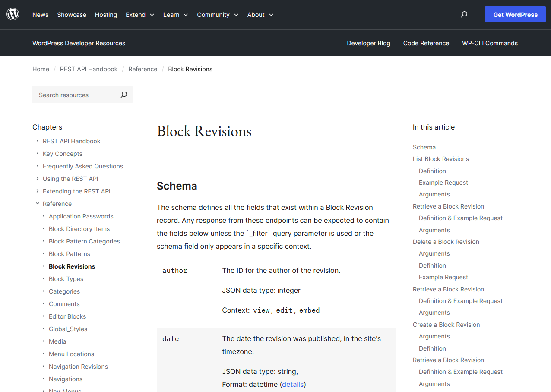The height and width of the screenshot is (392, 551).
Task: Expand the Extending the REST API chapter
Action: pyautogui.click(x=38, y=191)
